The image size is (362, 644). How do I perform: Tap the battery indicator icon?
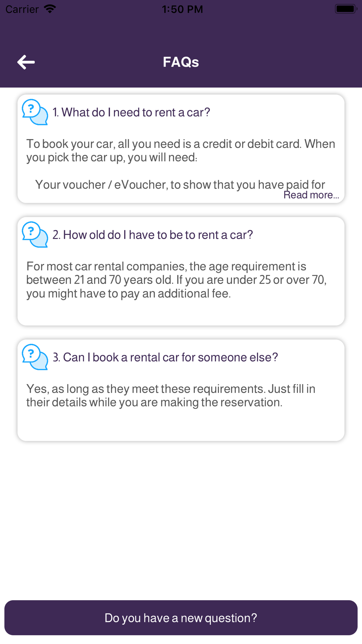pyautogui.click(x=346, y=9)
